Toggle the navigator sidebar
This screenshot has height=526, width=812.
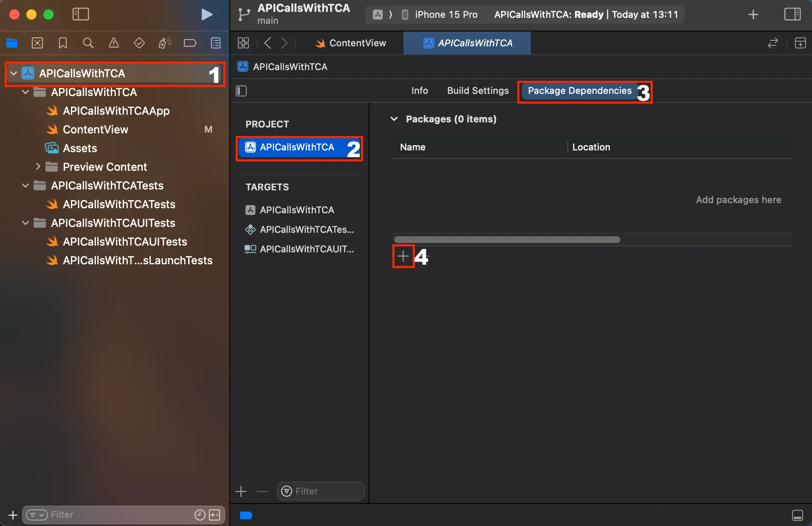tap(81, 14)
